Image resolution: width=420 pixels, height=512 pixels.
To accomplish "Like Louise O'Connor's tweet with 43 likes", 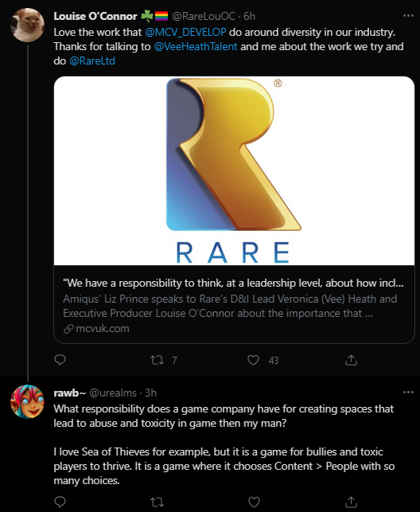I will click(254, 360).
